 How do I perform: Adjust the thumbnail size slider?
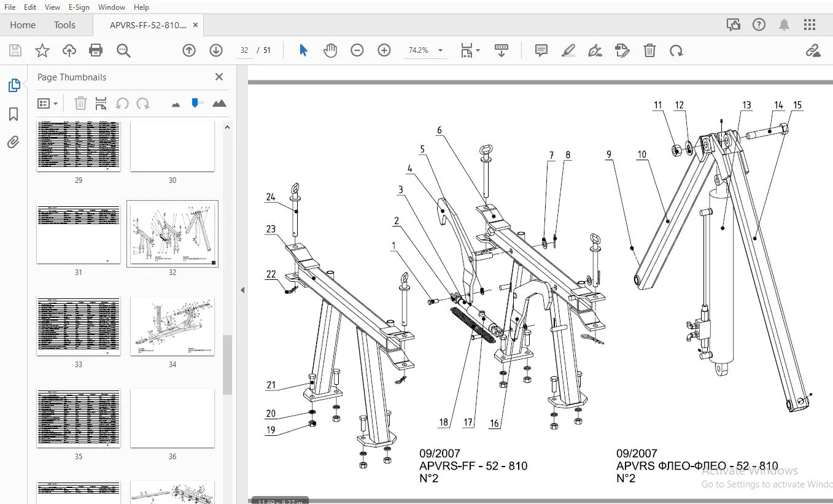pyautogui.click(x=196, y=103)
